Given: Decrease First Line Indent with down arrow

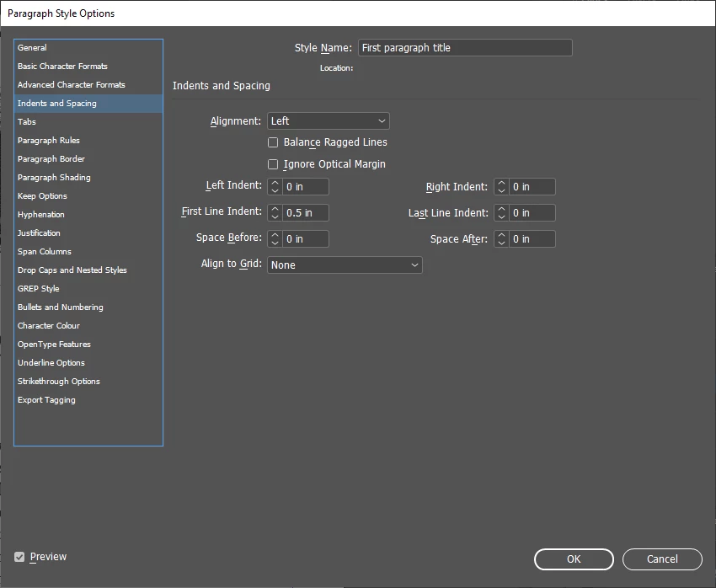Looking at the screenshot, I should pos(275,216).
